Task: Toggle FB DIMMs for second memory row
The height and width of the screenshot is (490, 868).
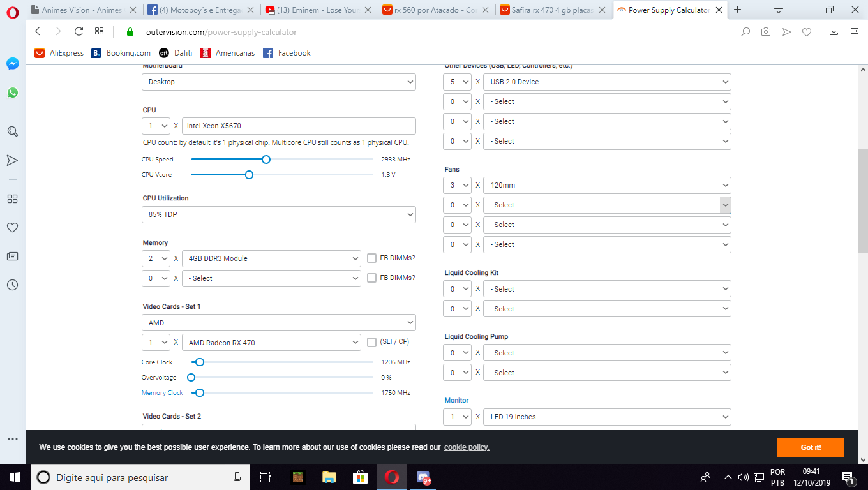Action: pyautogui.click(x=372, y=278)
